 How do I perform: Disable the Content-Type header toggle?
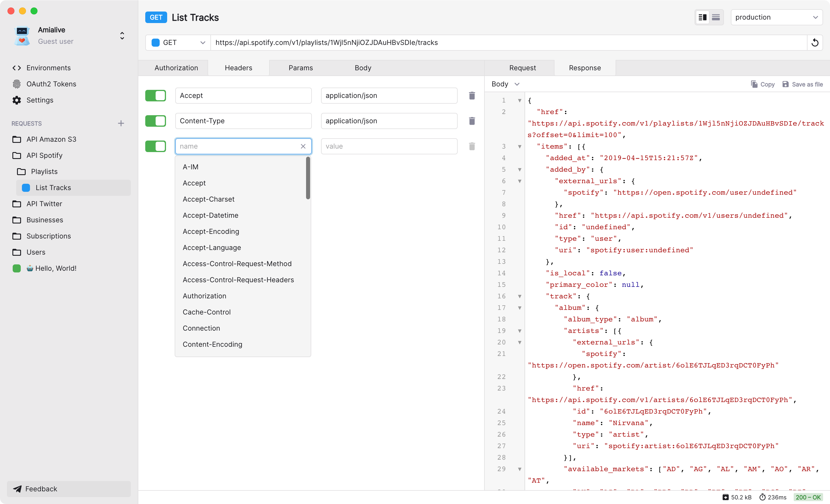[156, 121]
